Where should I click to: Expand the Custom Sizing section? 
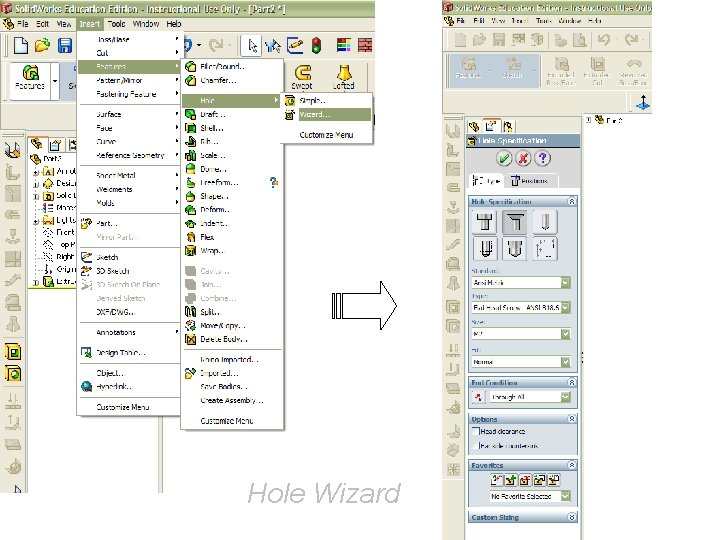572,517
